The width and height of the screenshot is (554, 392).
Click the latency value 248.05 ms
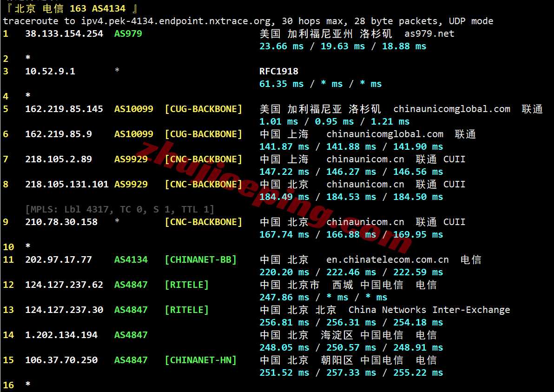click(284, 347)
